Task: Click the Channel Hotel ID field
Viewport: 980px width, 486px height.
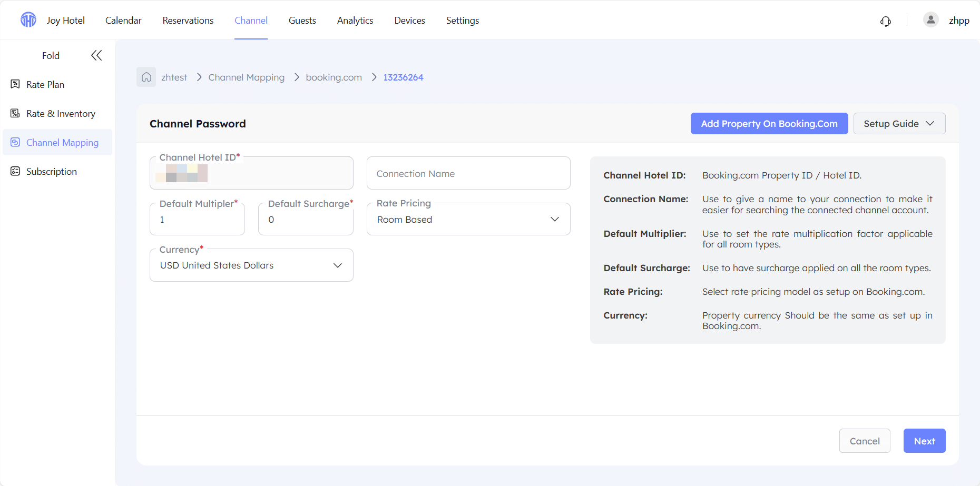Action: [x=251, y=173]
